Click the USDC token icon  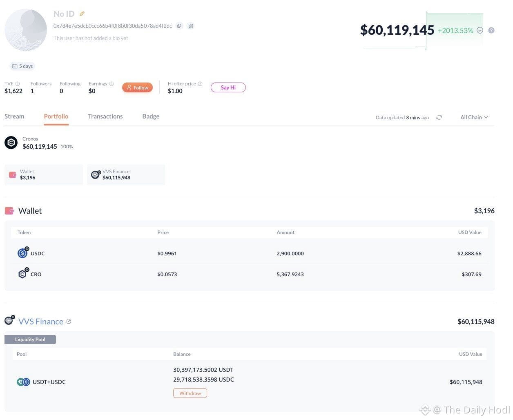click(x=23, y=253)
